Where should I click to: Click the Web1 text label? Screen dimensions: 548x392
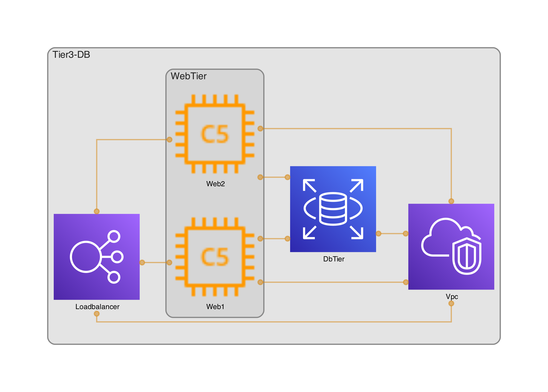point(215,307)
